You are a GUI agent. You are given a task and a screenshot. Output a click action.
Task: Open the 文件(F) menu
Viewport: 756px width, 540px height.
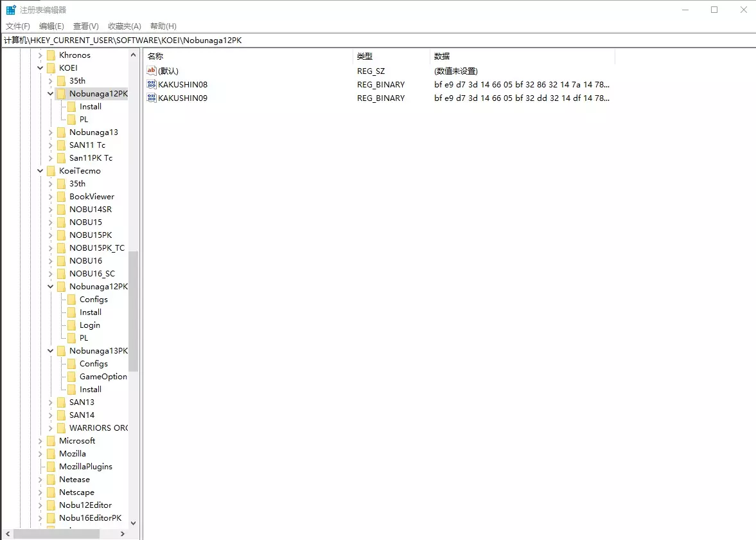18,26
